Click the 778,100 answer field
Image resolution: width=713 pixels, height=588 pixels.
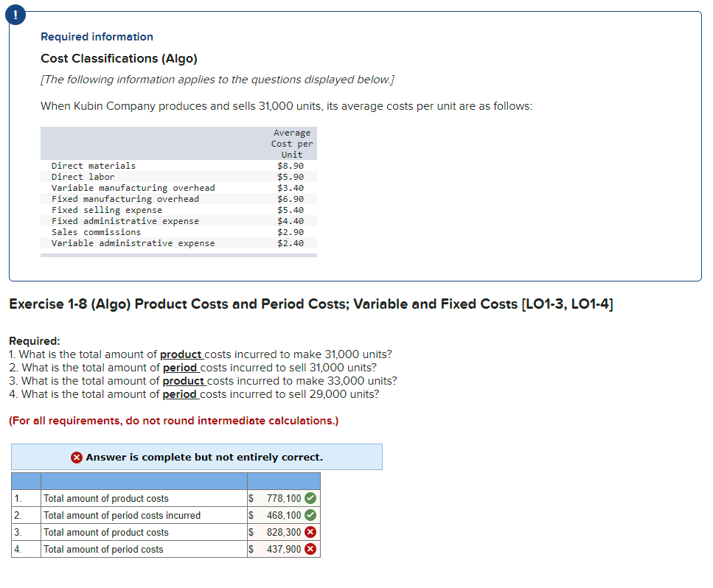[284, 499]
